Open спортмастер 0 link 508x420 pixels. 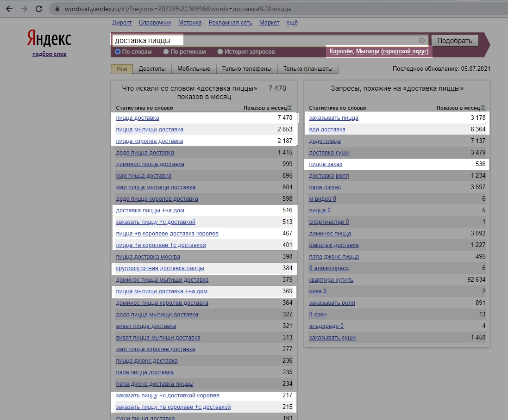pos(329,222)
